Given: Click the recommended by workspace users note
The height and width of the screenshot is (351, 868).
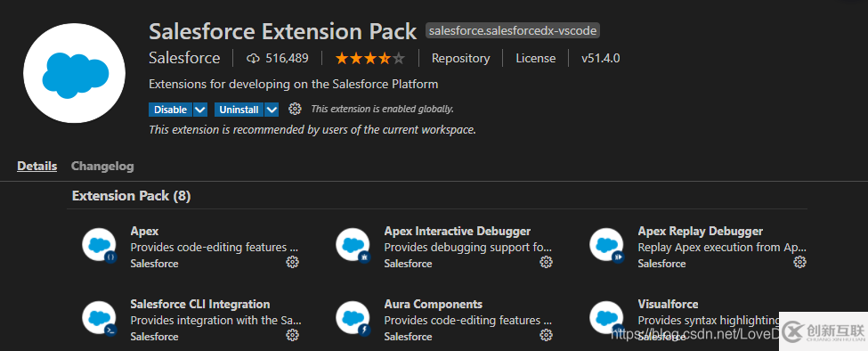Looking at the screenshot, I should click(x=312, y=130).
